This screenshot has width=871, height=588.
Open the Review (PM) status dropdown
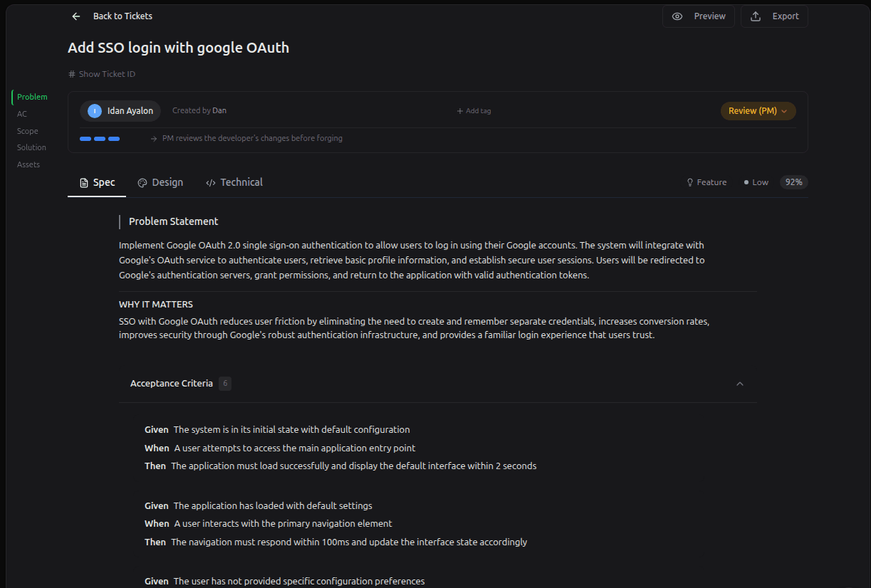(758, 111)
